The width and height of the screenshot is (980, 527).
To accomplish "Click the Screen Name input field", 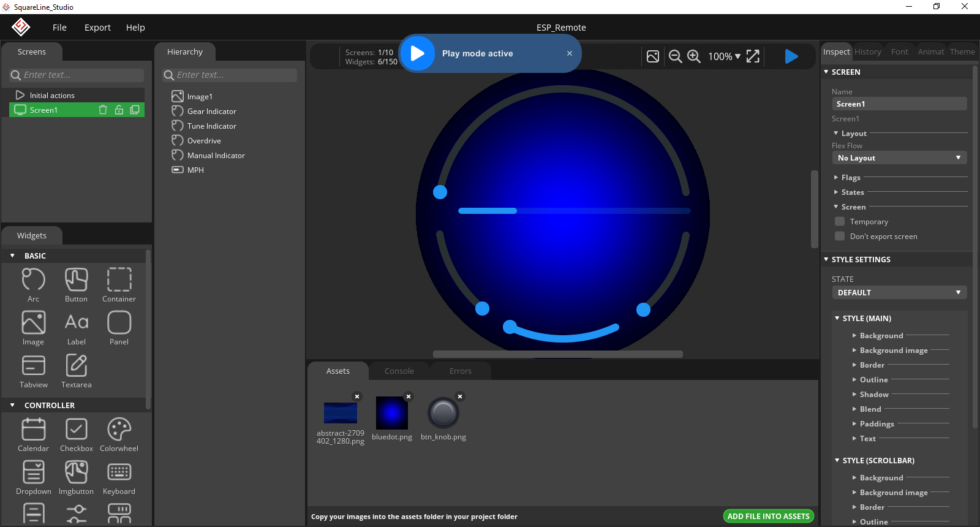I will [x=899, y=104].
